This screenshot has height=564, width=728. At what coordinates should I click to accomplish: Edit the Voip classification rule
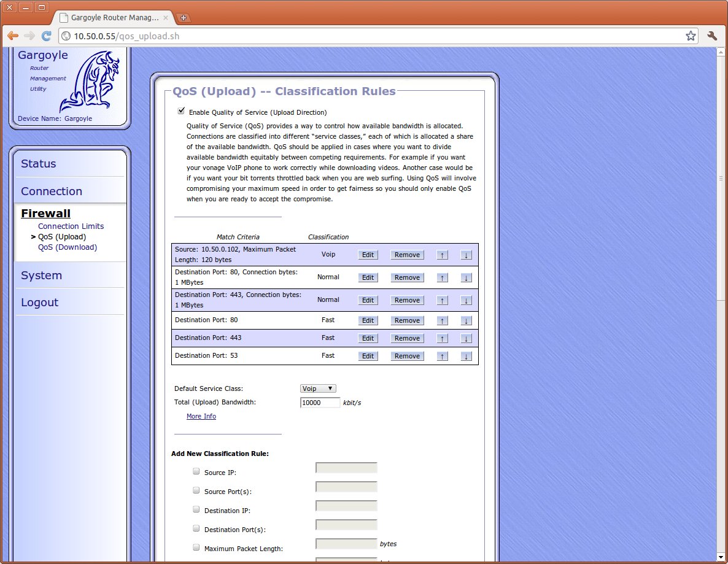point(368,255)
